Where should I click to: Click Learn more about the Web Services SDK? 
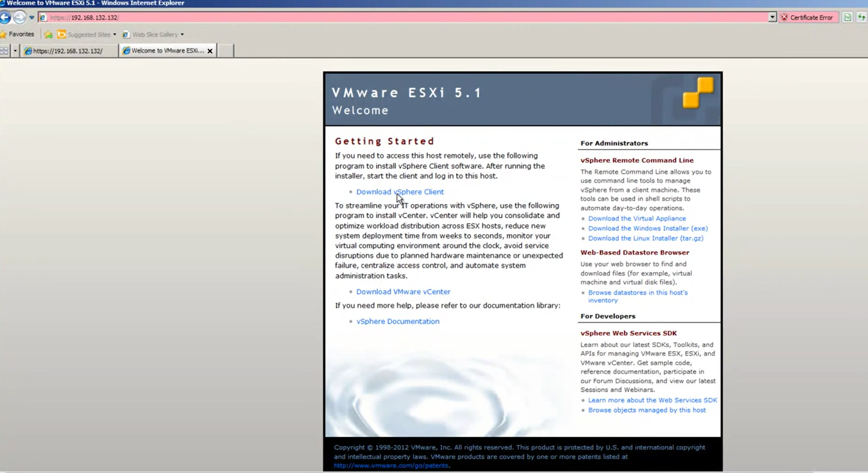click(x=652, y=400)
